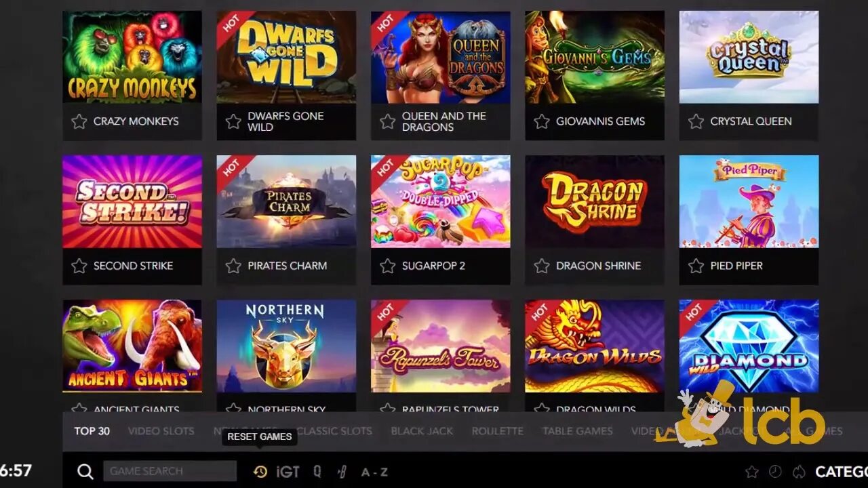Switch to the Roulette tab
Viewport: 868px width, 488px height.
point(498,431)
